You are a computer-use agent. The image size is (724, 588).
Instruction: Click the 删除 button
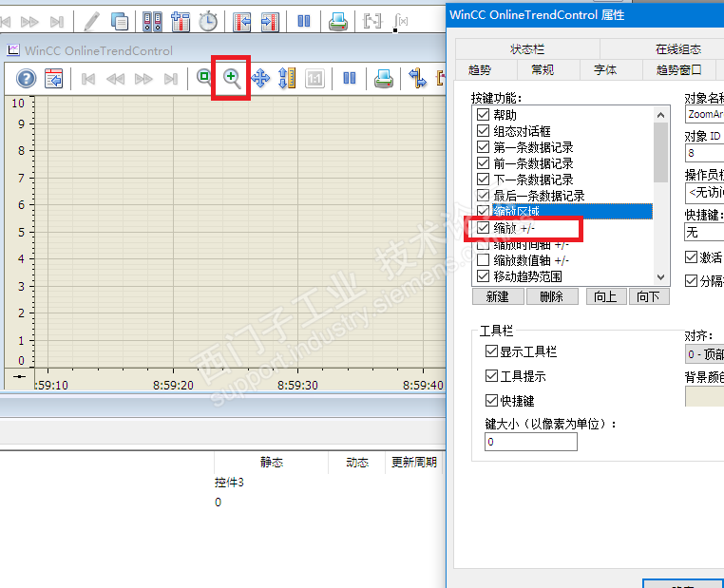coord(552,296)
